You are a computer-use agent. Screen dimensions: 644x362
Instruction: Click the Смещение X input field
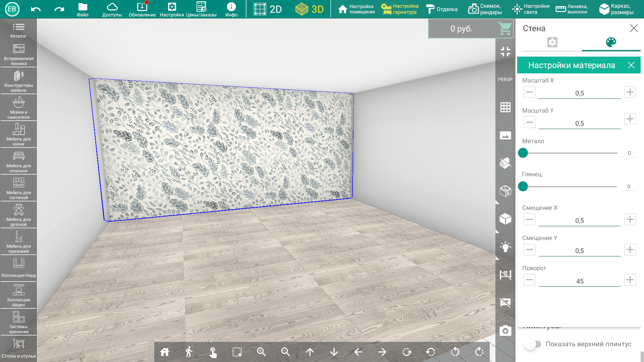click(x=579, y=220)
